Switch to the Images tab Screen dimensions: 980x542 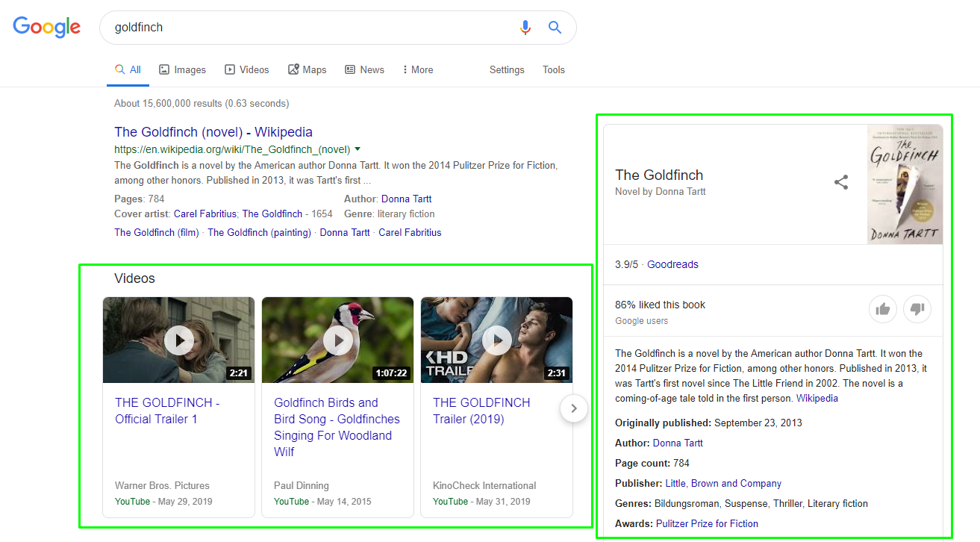pos(182,69)
